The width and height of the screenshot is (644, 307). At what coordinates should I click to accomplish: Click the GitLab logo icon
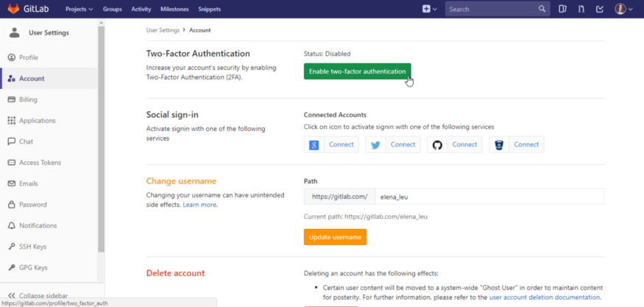point(15,9)
